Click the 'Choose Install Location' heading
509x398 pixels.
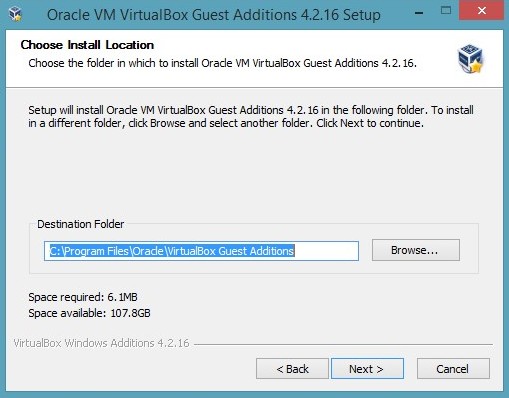click(87, 45)
